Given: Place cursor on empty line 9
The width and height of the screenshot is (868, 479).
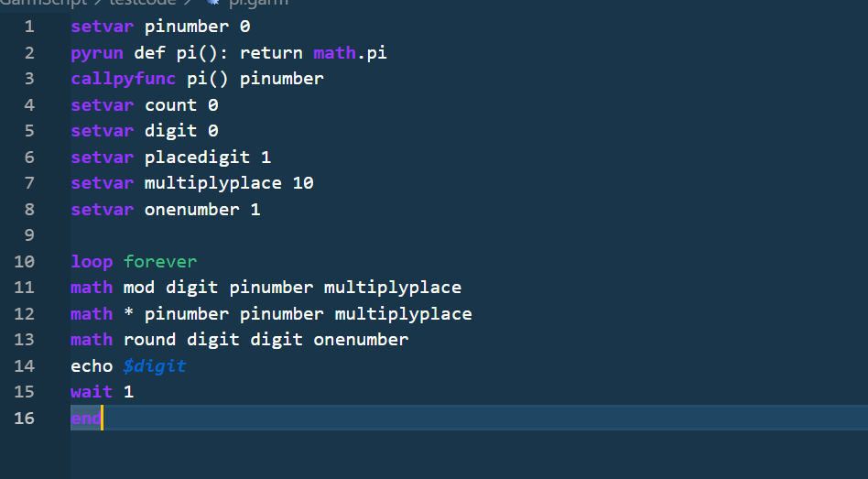Looking at the screenshot, I should [275, 235].
